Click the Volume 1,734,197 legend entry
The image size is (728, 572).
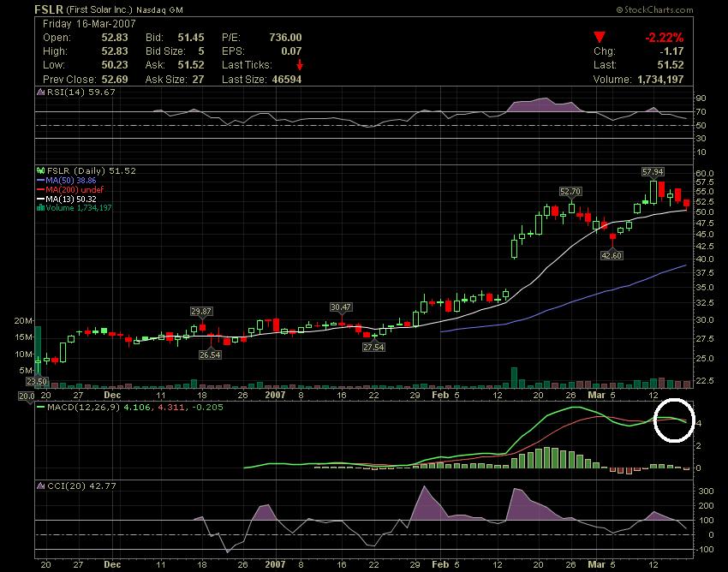75,207
